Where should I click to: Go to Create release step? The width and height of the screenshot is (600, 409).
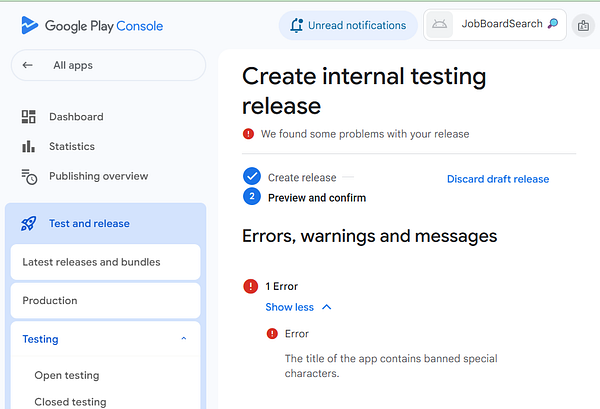302,178
